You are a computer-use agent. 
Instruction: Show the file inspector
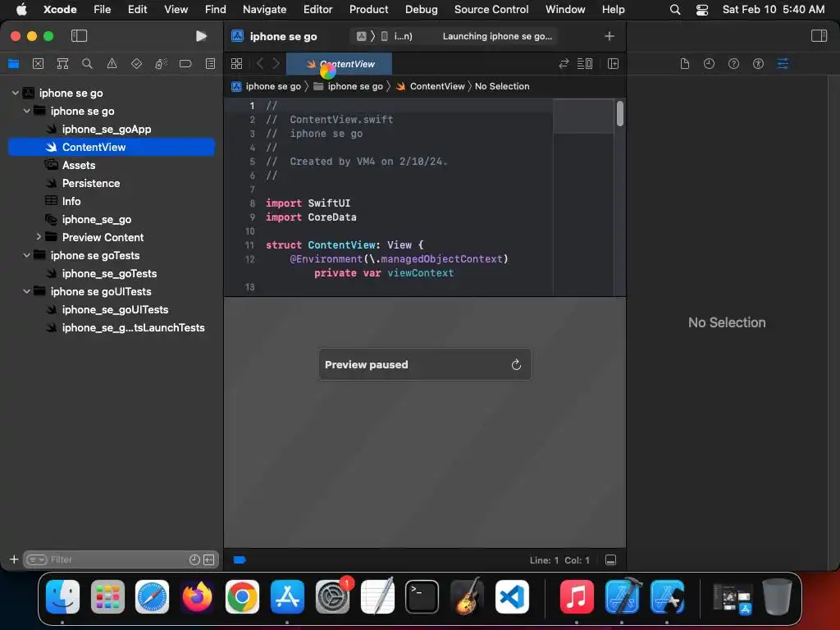pyautogui.click(x=685, y=64)
